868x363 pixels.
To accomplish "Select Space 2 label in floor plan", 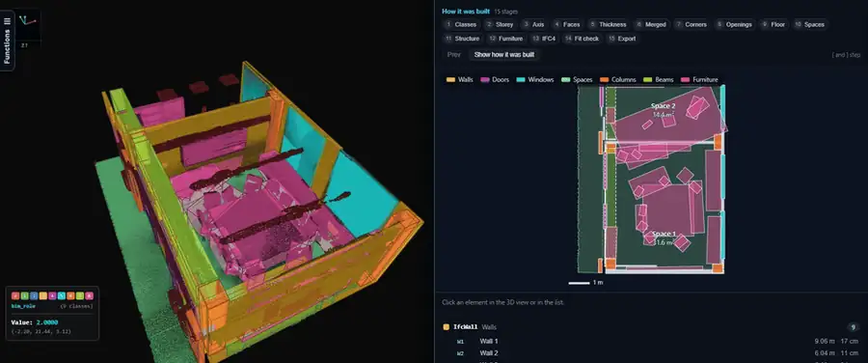I will pos(663,106).
